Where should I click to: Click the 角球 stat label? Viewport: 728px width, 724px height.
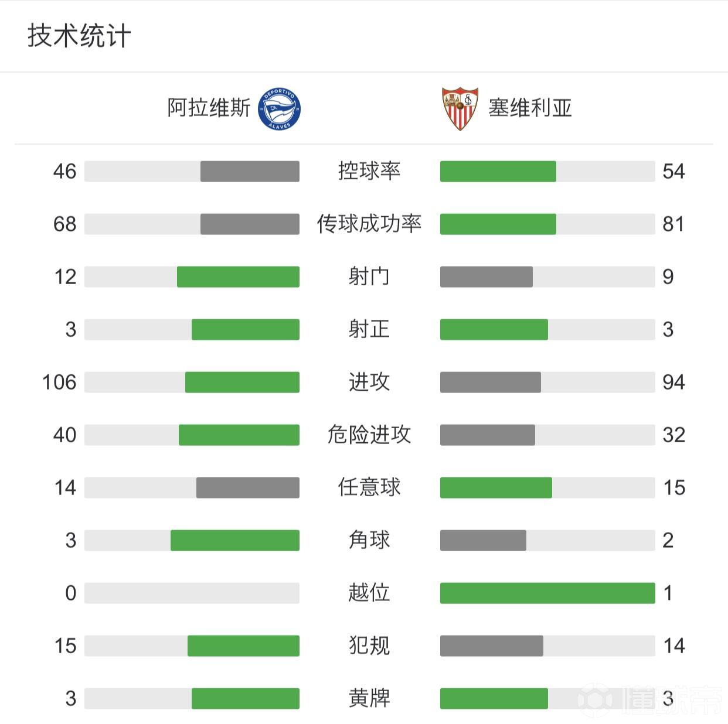[369, 540]
